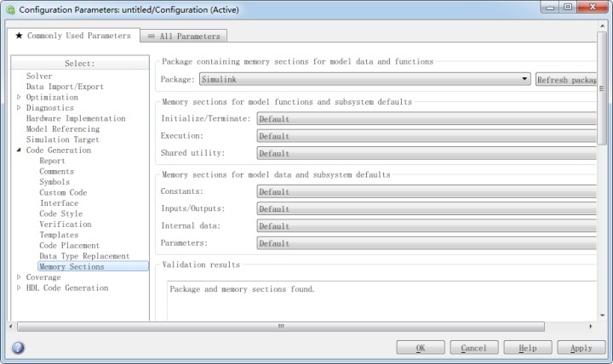
Task: Open the Symbols pane under Code Generation
Action: (x=54, y=182)
